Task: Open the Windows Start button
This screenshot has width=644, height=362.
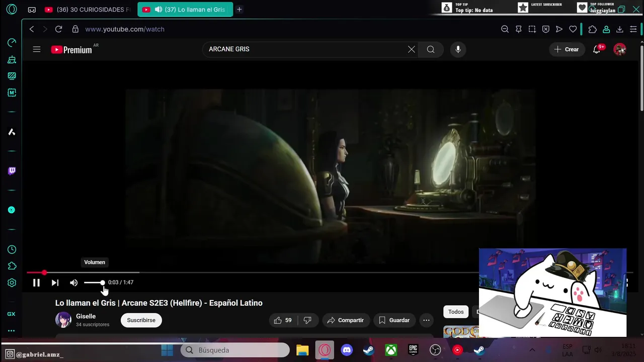Action: (167, 350)
